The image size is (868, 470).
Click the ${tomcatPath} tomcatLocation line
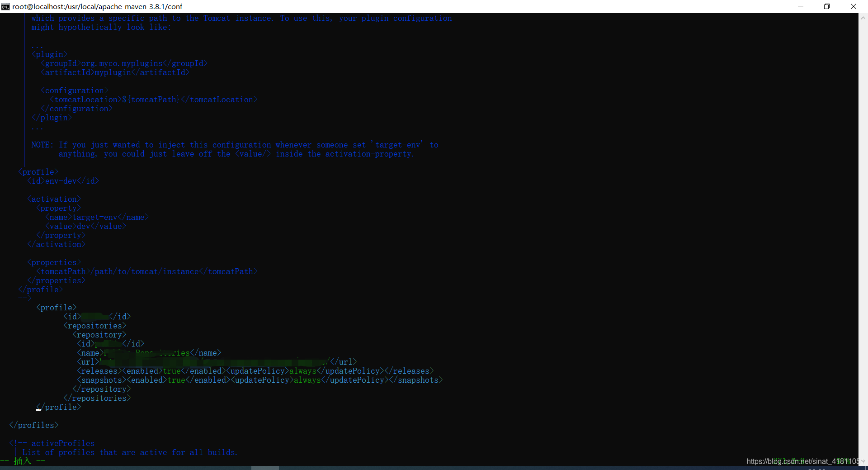click(x=153, y=100)
